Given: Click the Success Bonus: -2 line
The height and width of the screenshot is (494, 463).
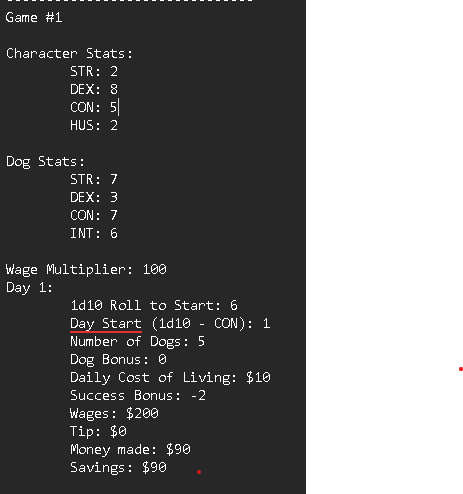Looking at the screenshot, I should (x=138, y=395).
